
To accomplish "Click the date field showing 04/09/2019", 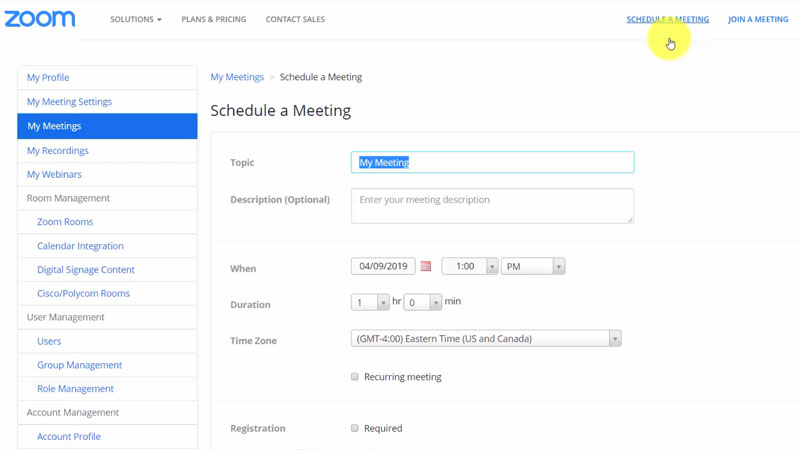I will (383, 267).
